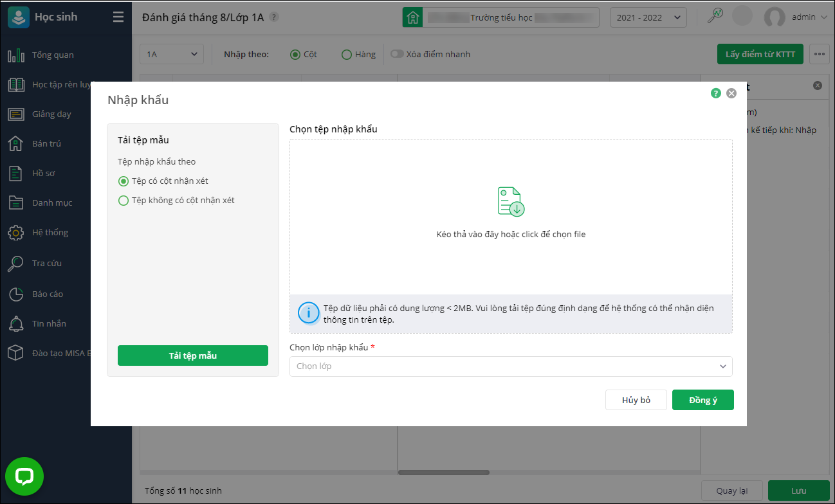Image resolution: width=835 pixels, height=504 pixels.
Task: Close the Nhập khẩu dialog
Action: tap(731, 93)
